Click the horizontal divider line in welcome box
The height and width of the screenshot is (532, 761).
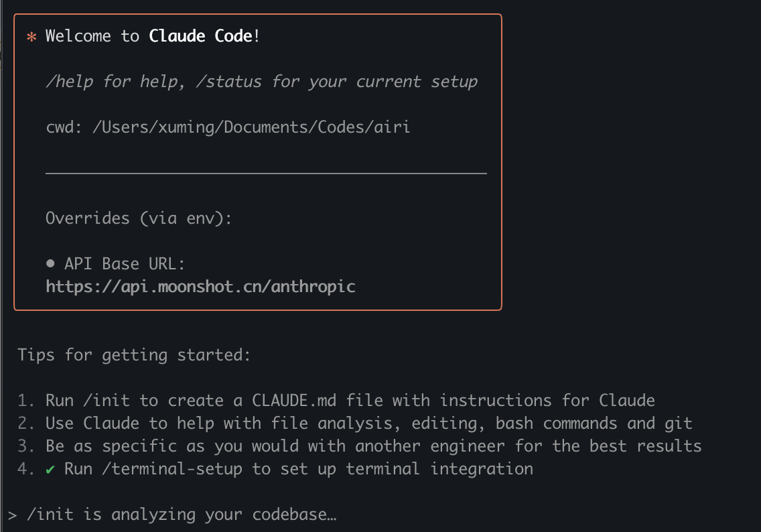266,173
